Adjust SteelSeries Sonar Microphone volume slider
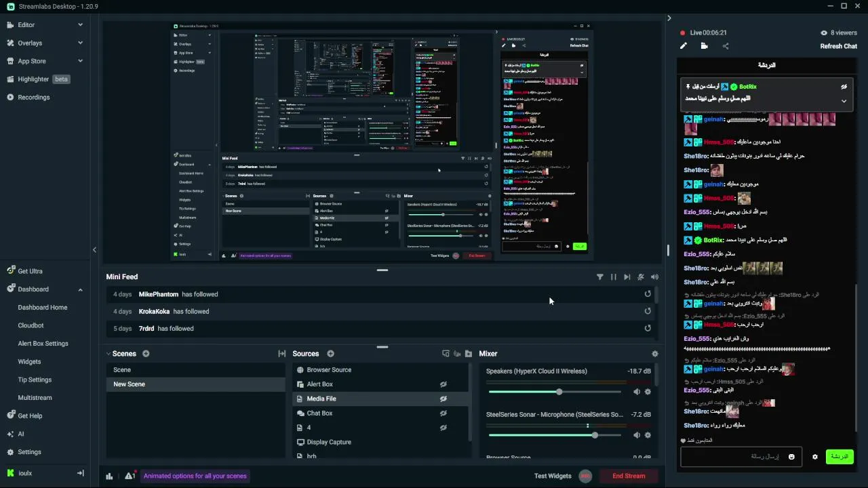This screenshot has width=868, height=488. tap(555, 435)
